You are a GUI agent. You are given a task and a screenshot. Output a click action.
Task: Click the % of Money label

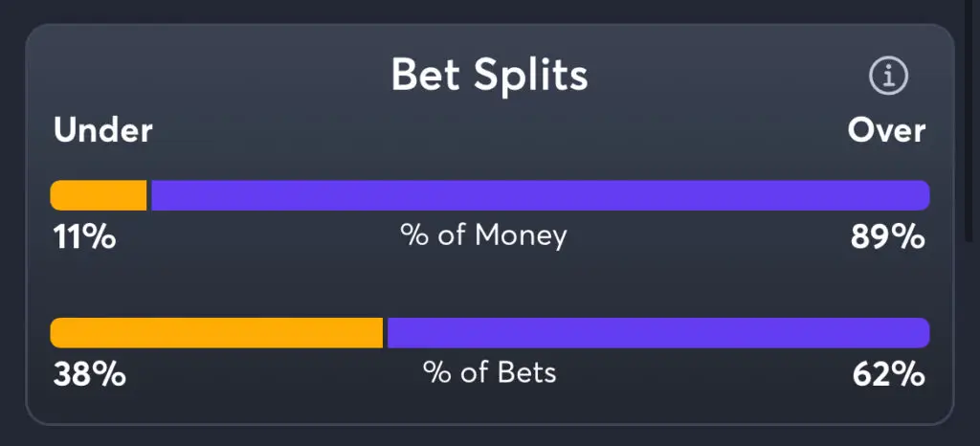[484, 234]
